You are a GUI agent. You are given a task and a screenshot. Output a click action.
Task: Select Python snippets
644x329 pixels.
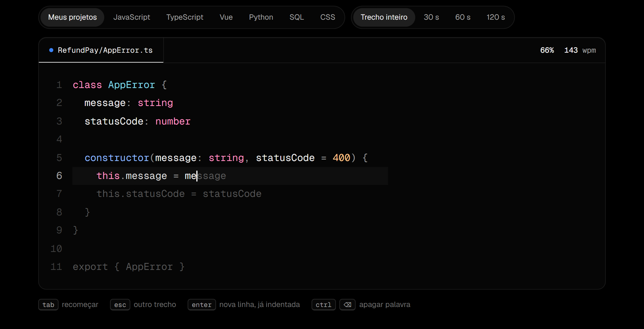[x=261, y=17]
